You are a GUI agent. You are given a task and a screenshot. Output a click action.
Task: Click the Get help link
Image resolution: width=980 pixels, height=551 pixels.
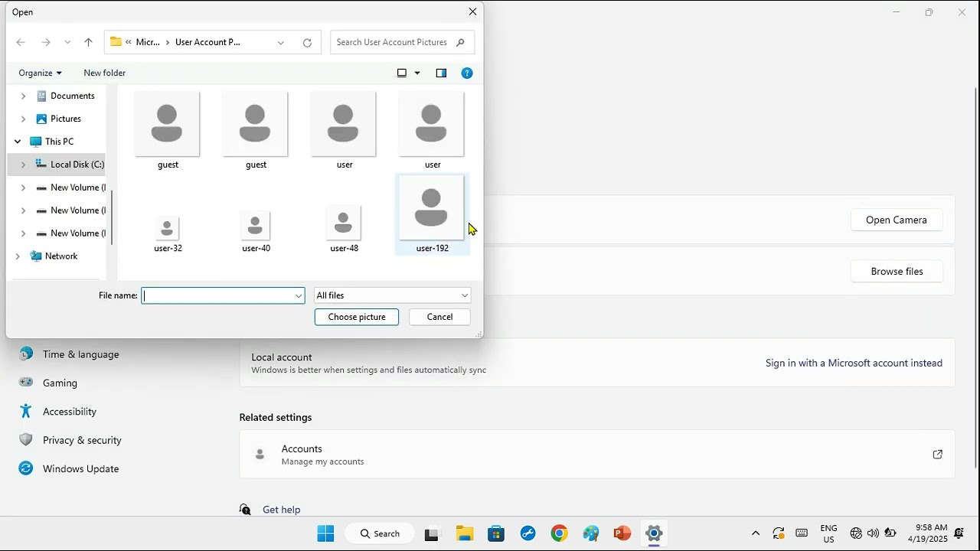[x=281, y=510]
